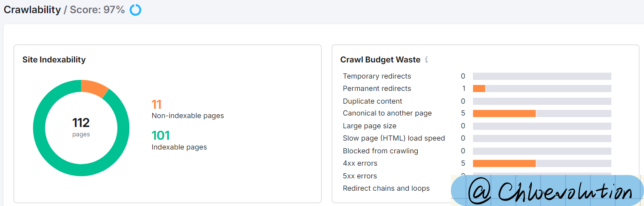Open the Crawl Budget Waste info icon
Screen dimensions: 644x206
pos(427,60)
